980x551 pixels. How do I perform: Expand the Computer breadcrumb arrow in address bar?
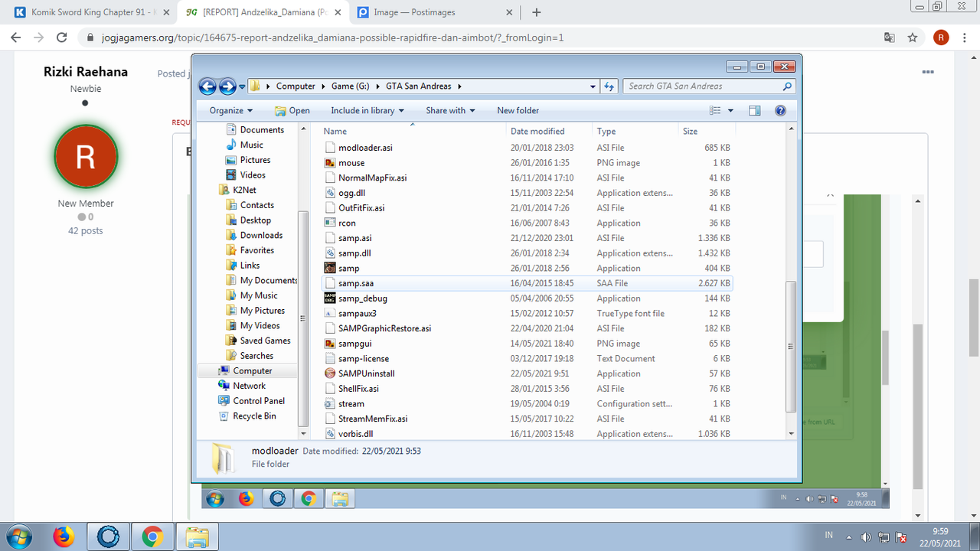323,86
